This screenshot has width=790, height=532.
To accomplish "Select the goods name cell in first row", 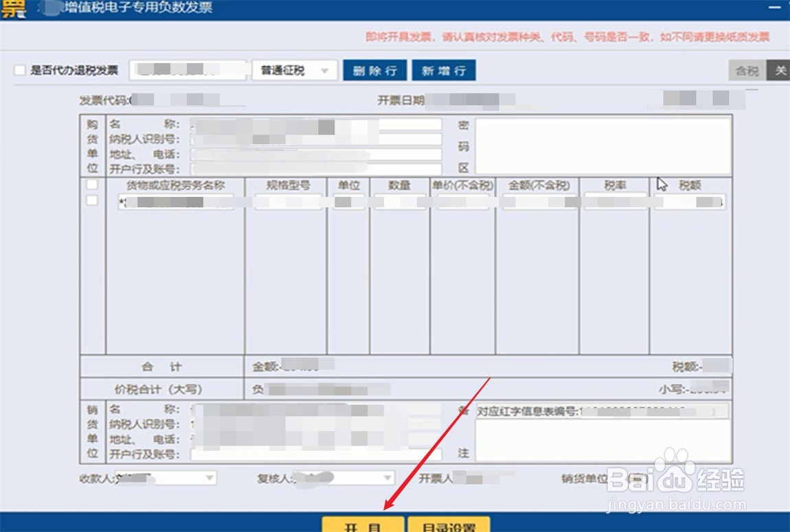I will click(x=175, y=201).
